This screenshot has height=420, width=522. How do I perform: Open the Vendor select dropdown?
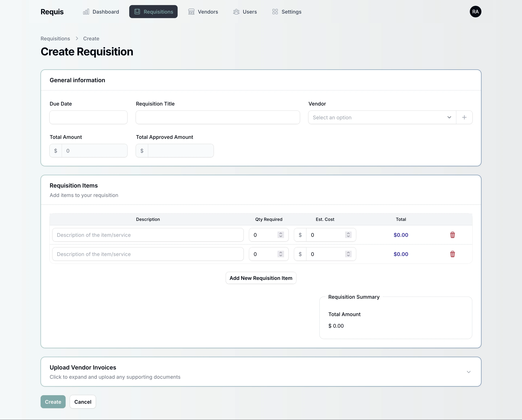coord(382,117)
